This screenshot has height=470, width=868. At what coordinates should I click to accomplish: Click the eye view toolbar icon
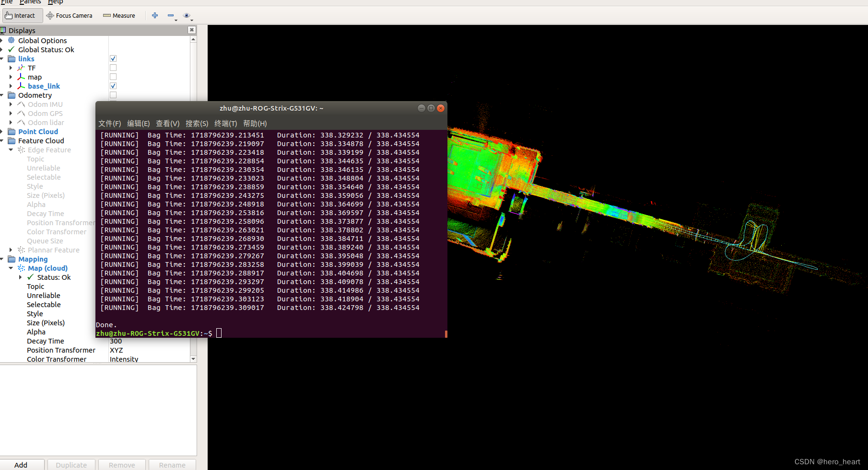pyautogui.click(x=187, y=15)
